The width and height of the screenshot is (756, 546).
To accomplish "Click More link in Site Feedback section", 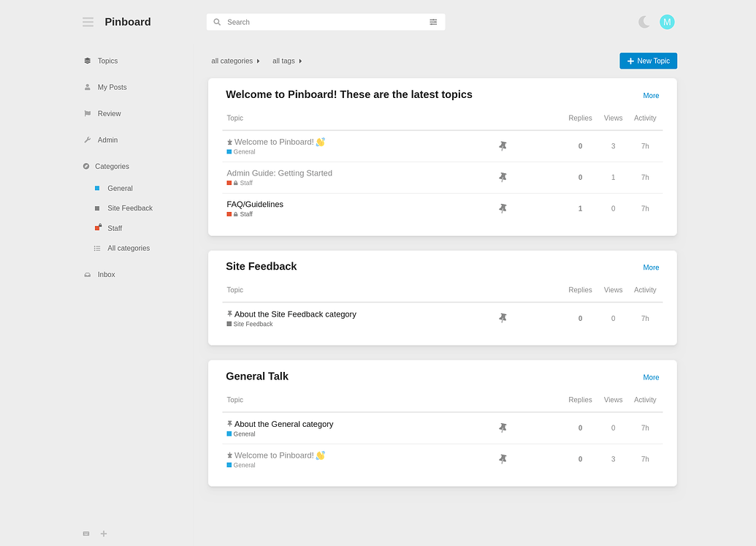I will tap(651, 268).
